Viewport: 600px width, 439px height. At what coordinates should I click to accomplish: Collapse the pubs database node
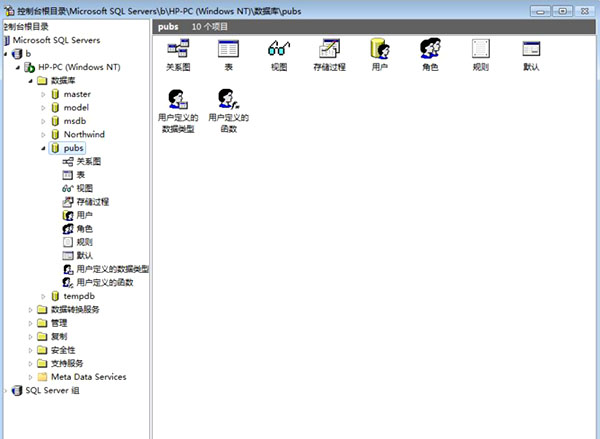click(x=43, y=148)
